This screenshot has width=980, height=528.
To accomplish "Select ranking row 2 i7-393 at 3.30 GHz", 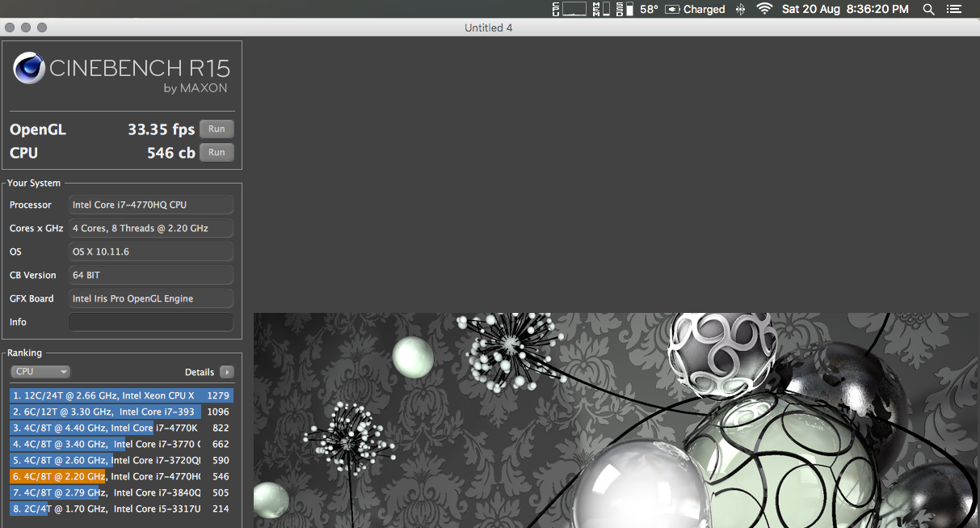I will point(121,412).
